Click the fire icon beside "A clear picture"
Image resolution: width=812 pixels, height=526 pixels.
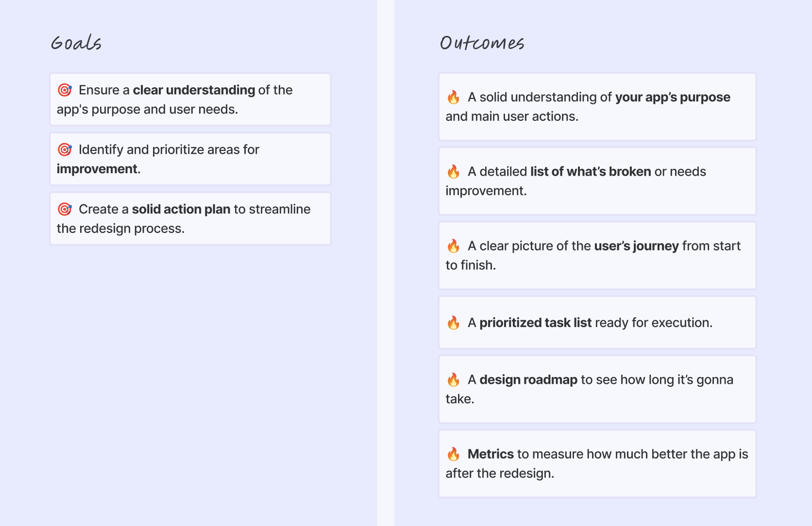point(454,246)
